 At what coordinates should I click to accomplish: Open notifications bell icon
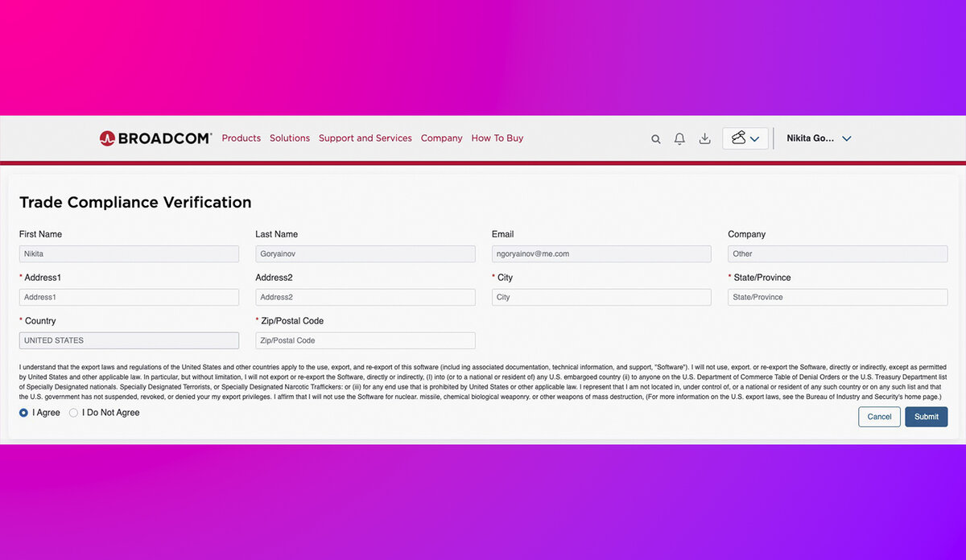pyautogui.click(x=679, y=138)
